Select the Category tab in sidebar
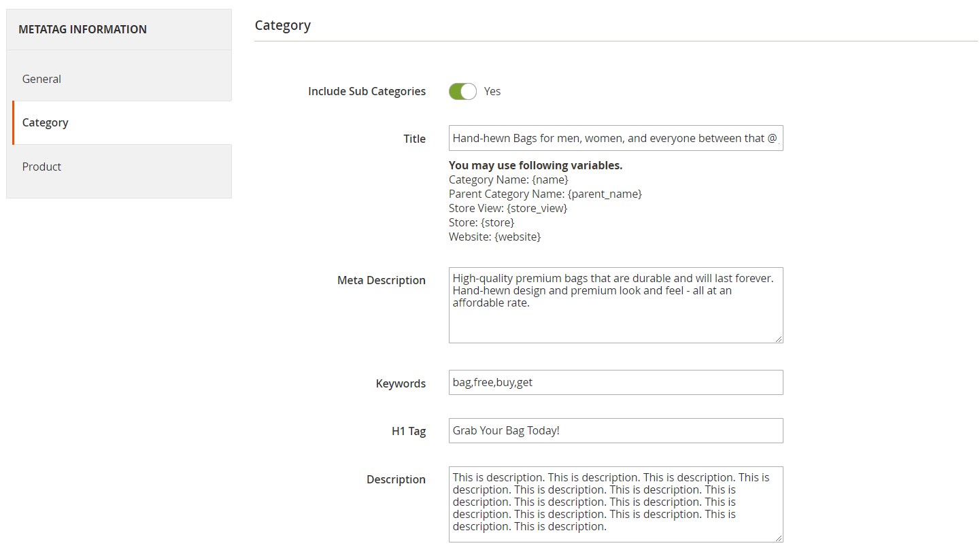The height and width of the screenshot is (552, 980). (x=45, y=122)
